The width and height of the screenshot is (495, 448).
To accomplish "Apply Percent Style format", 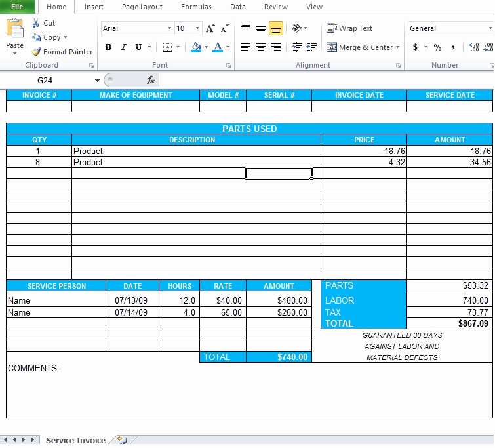I will 437,47.
